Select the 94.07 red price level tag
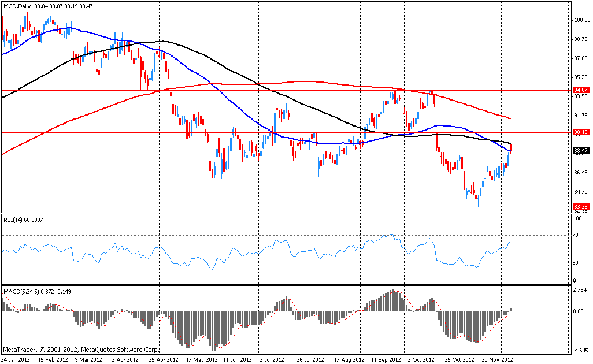The width and height of the screenshot is (593, 364). click(x=581, y=90)
